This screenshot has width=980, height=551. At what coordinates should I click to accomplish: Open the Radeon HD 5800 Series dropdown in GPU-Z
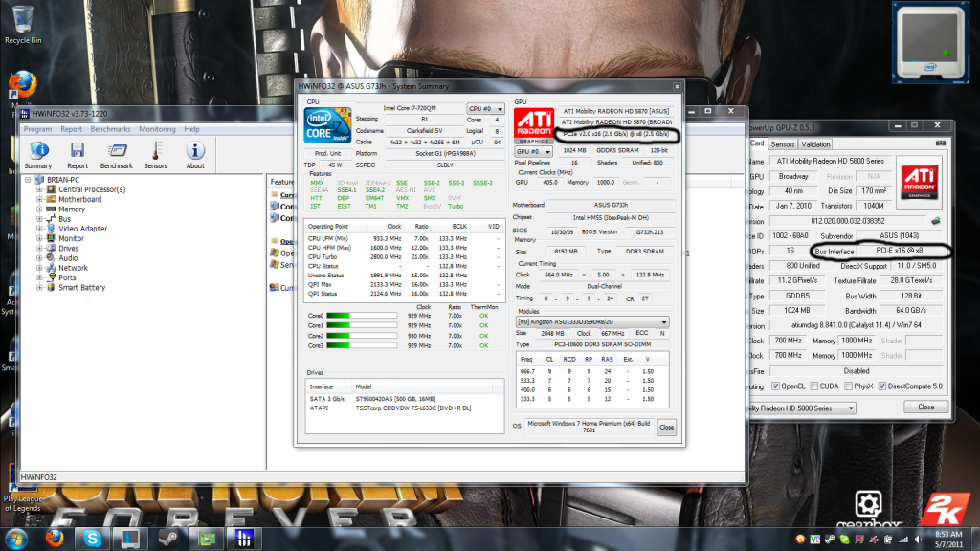803,408
